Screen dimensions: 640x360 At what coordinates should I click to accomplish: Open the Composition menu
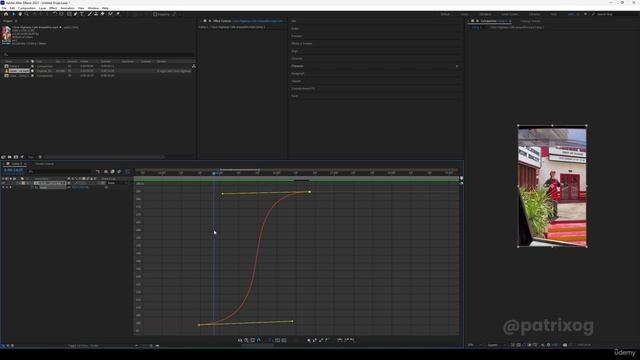pos(27,8)
